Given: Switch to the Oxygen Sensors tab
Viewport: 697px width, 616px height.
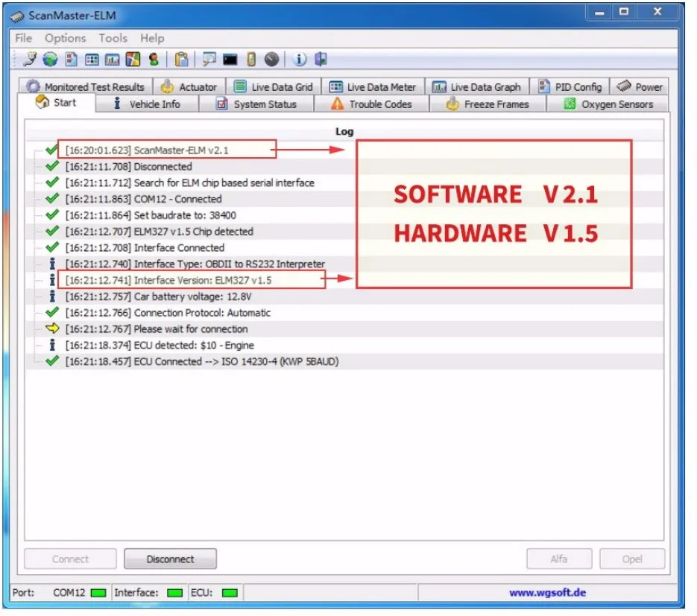Looking at the screenshot, I should click(x=608, y=104).
